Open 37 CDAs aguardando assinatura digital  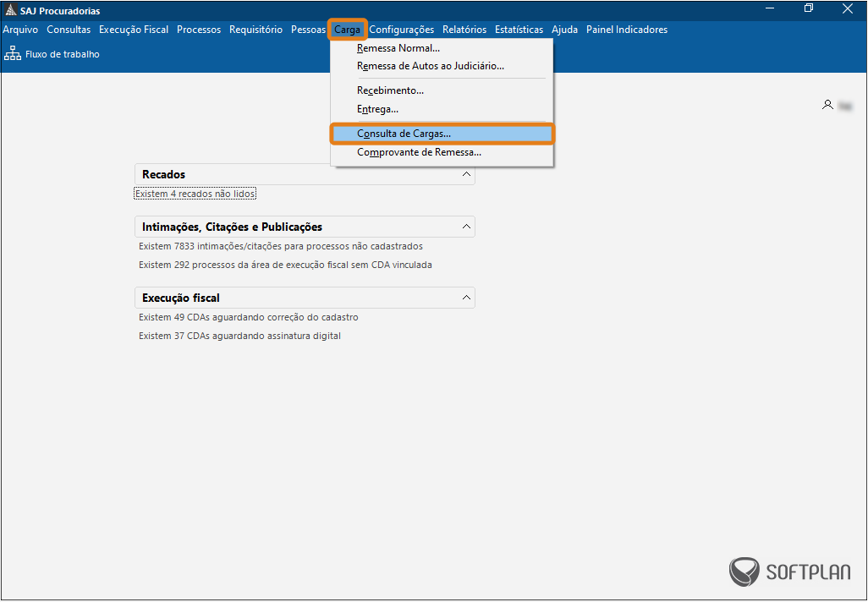(x=239, y=336)
